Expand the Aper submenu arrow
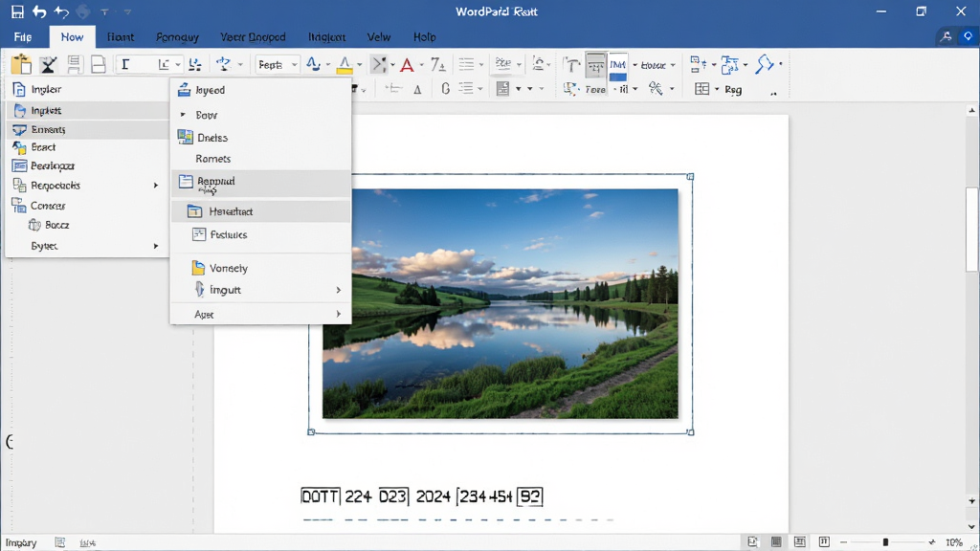This screenshot has height=551, width=980. pos(338,314)
